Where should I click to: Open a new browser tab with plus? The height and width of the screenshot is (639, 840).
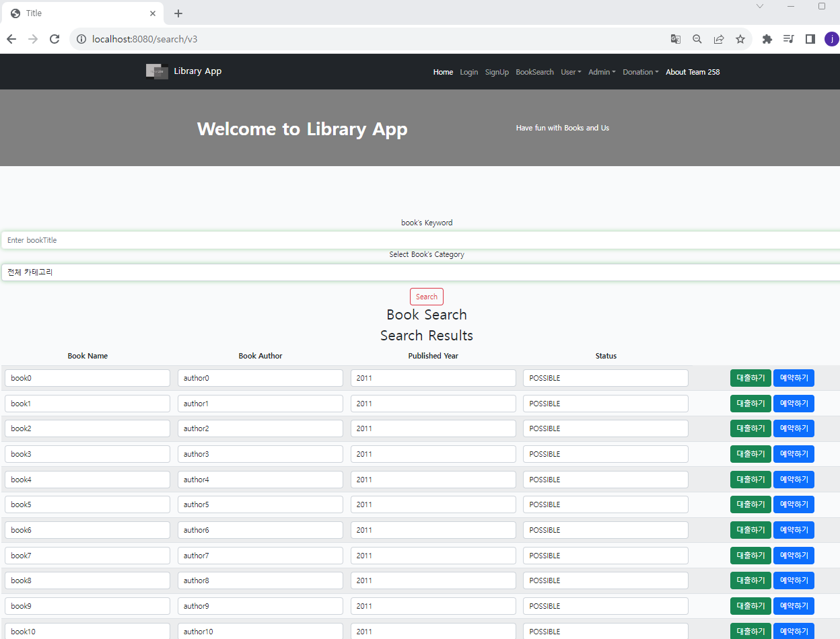(x=178, y=13)
